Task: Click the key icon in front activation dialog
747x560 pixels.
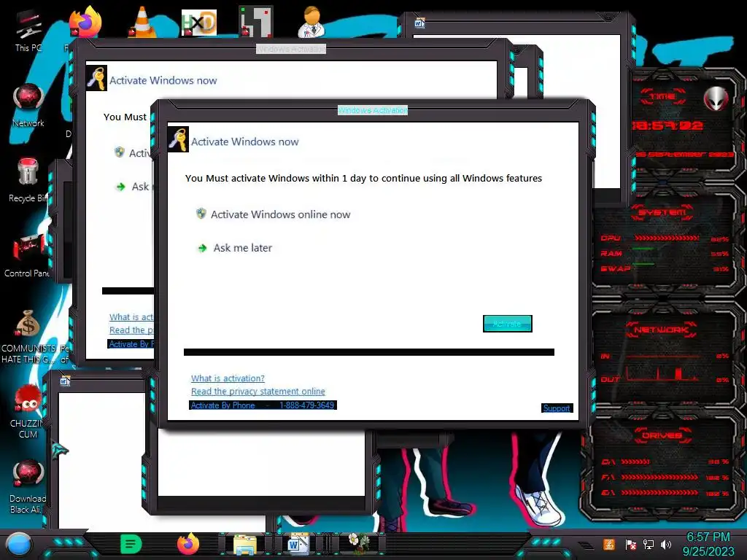Action: pyautogui.click(x=178, y=139)
